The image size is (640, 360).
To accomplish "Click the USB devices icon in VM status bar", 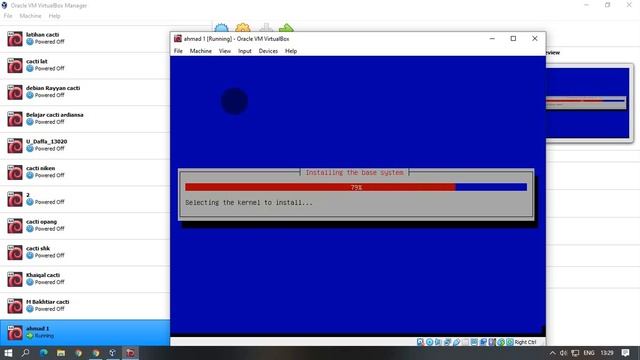I will pyautogui.click(x=456, y=342).
